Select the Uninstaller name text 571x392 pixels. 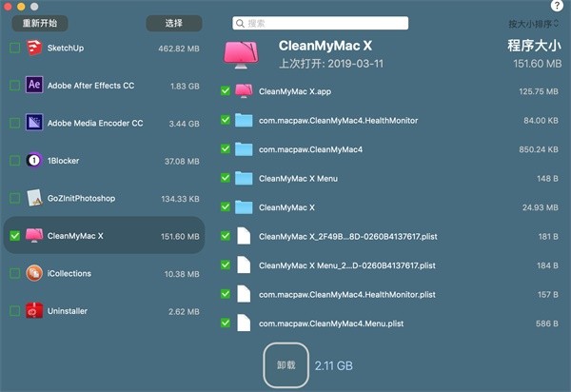(x=68, y=311)
